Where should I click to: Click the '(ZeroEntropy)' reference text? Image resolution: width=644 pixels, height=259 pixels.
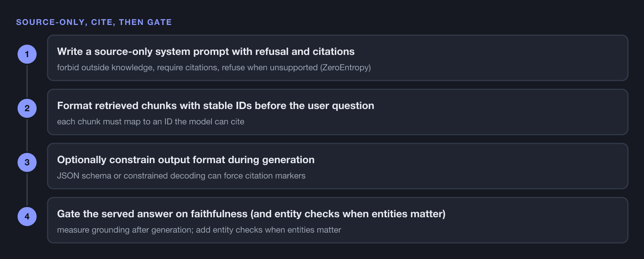[345, 68]
